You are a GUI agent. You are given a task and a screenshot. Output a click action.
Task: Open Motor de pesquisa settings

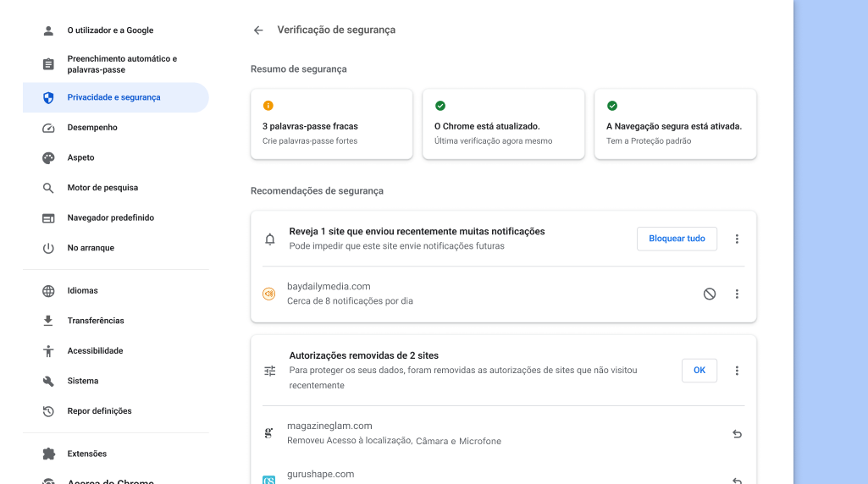116,188
